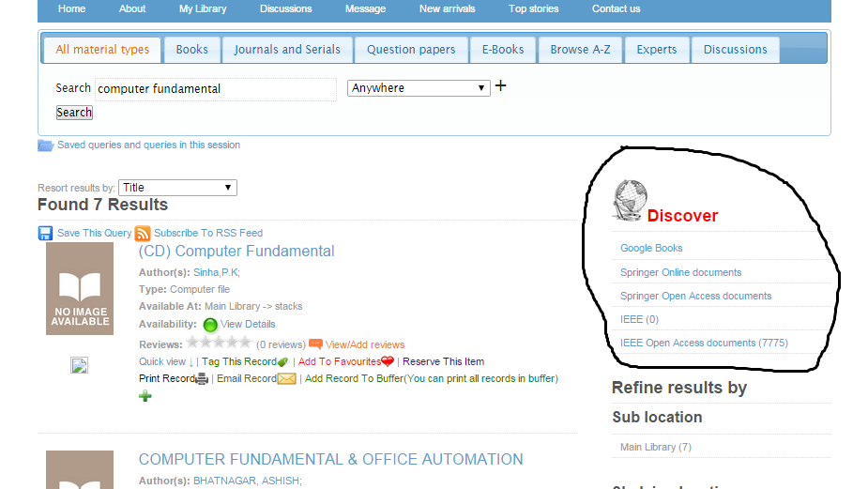Click the envelope icon beside Email Record

[x=286, y=379]
